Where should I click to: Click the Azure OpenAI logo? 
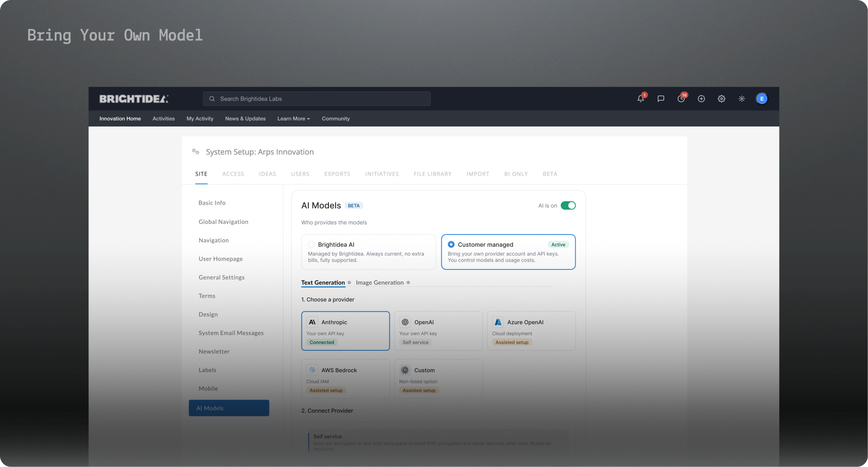498,322
